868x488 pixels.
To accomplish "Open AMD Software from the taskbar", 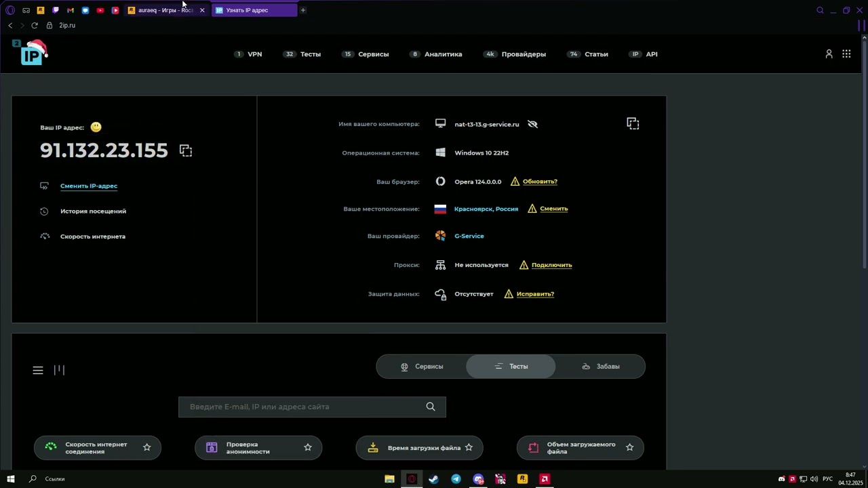I will coord(545,479).
